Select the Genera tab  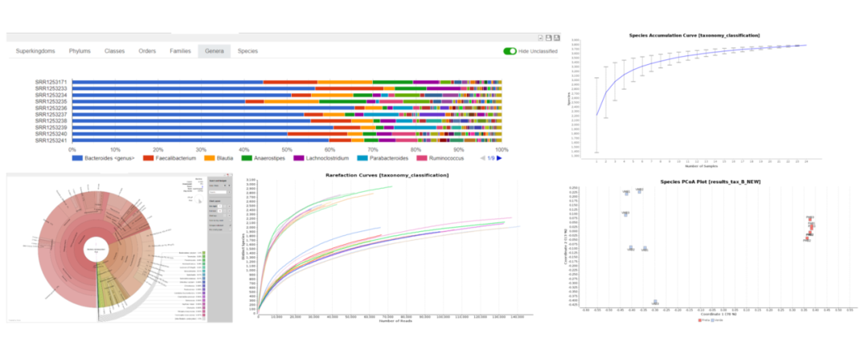(x=215, y=51)
